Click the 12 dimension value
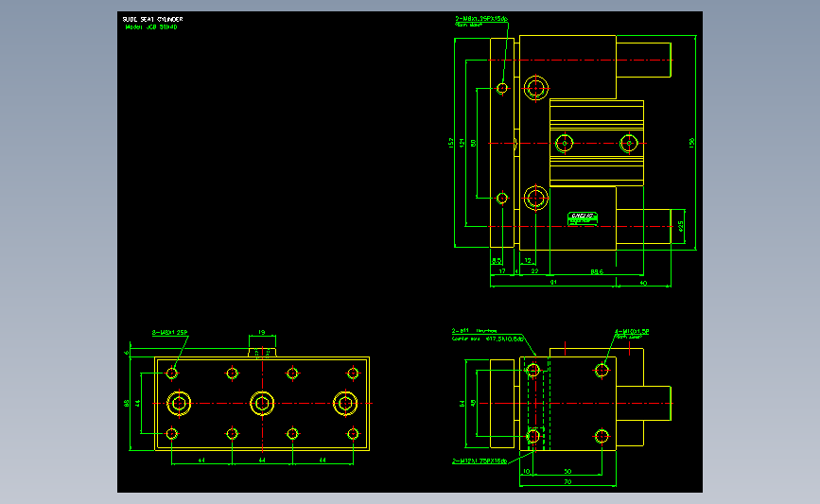820x504 pixels. click(528, 260)
